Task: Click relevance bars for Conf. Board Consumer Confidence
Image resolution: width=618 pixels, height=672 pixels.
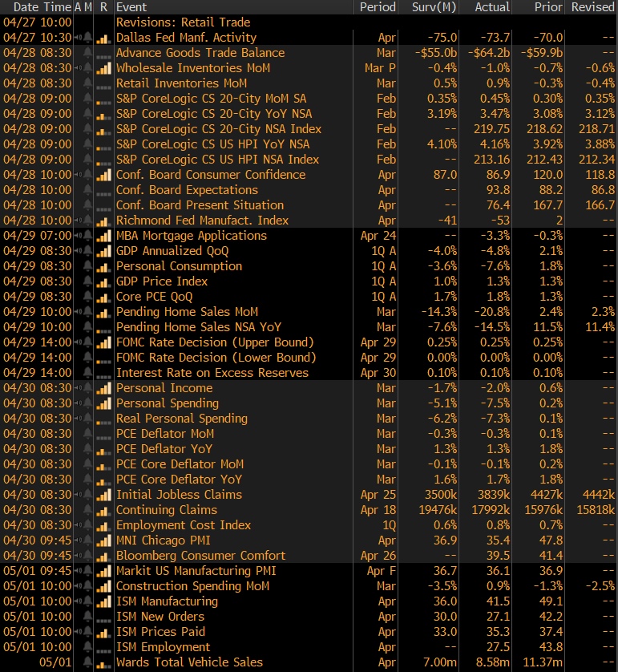Action: pyautogui.click(x=103, y=175)
